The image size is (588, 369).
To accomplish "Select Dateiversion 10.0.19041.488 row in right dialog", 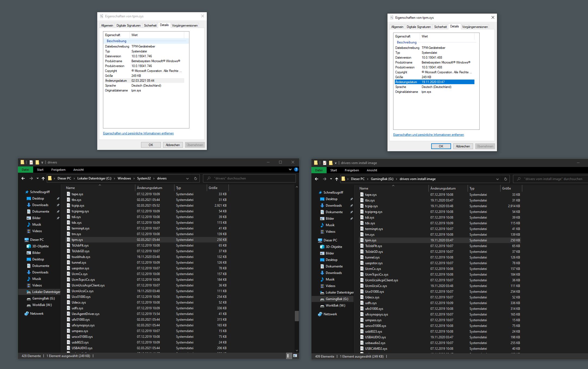I will coord(434,58).
